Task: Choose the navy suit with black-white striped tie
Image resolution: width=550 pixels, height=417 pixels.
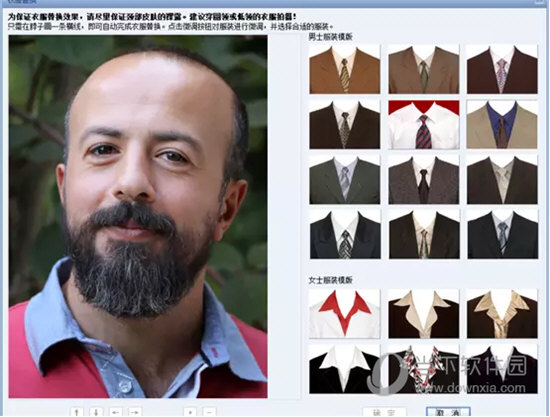Action: tap(345, 235)
